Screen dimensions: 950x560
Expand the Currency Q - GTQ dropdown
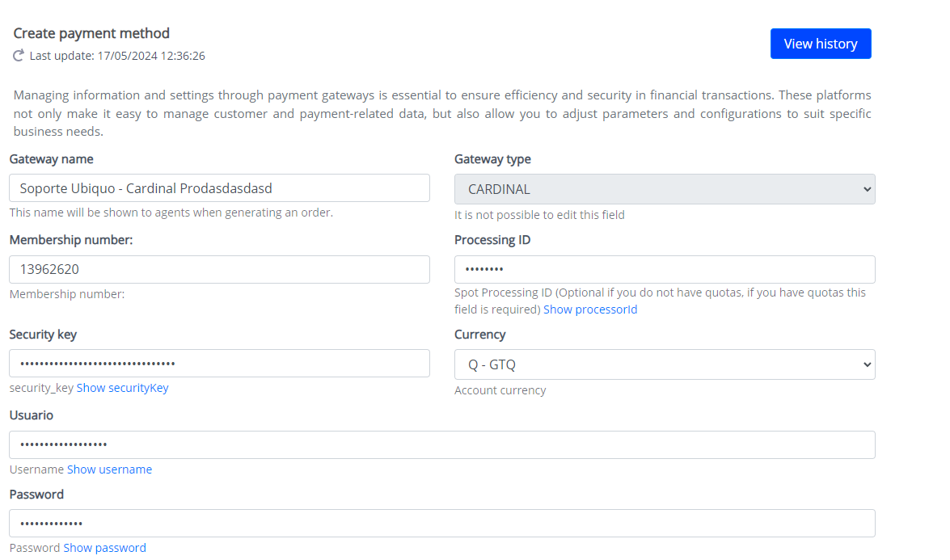coord(664,364)
